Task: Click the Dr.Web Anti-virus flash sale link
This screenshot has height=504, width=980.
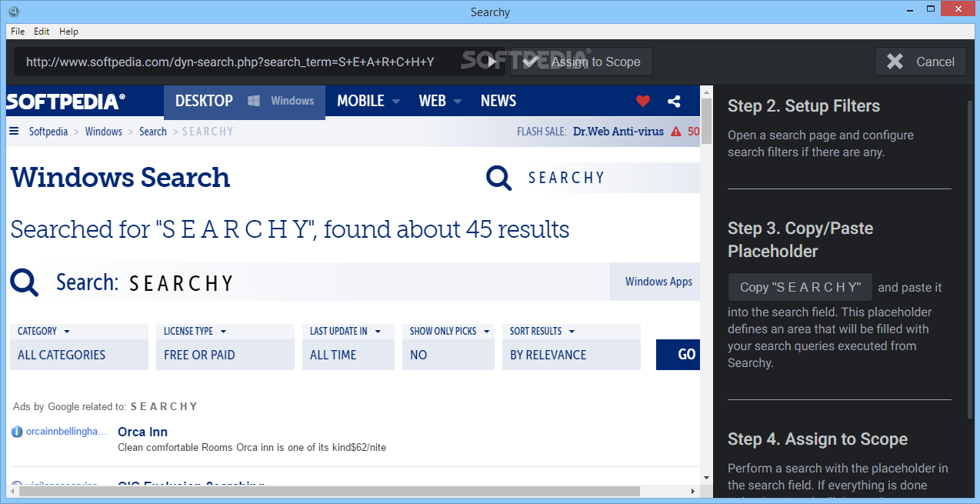Action: (618, 132)
